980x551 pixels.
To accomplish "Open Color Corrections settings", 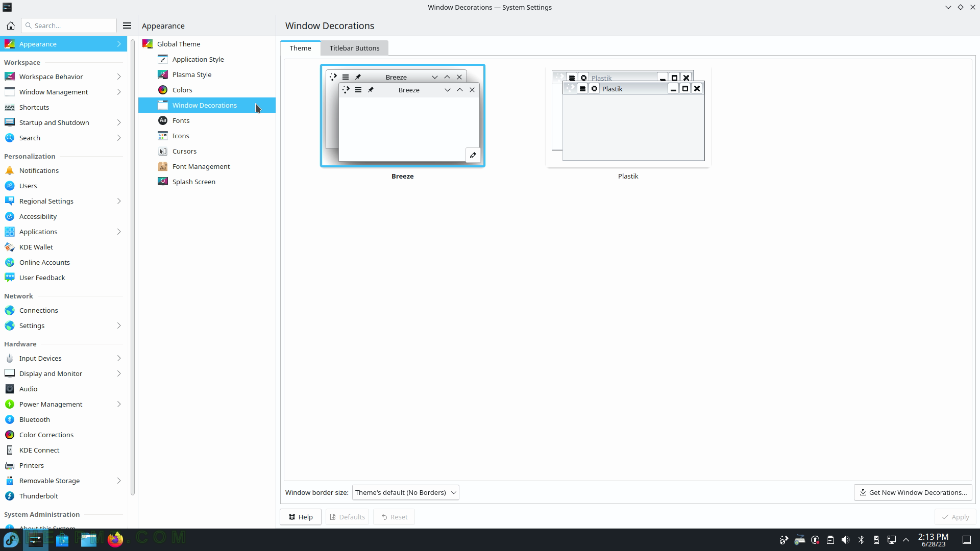I will pyautogui.click(x=64, y=435).
